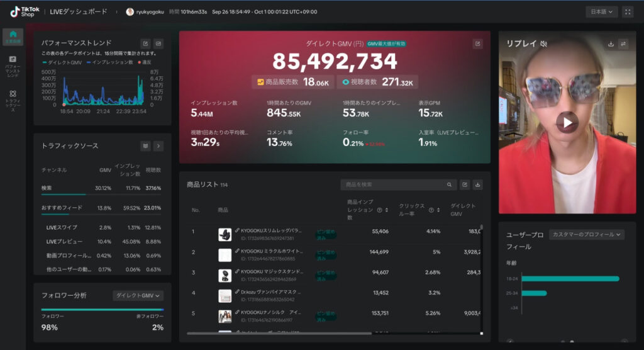Toggle the インプレッション数 legend series in the chart

coord(109,62)
